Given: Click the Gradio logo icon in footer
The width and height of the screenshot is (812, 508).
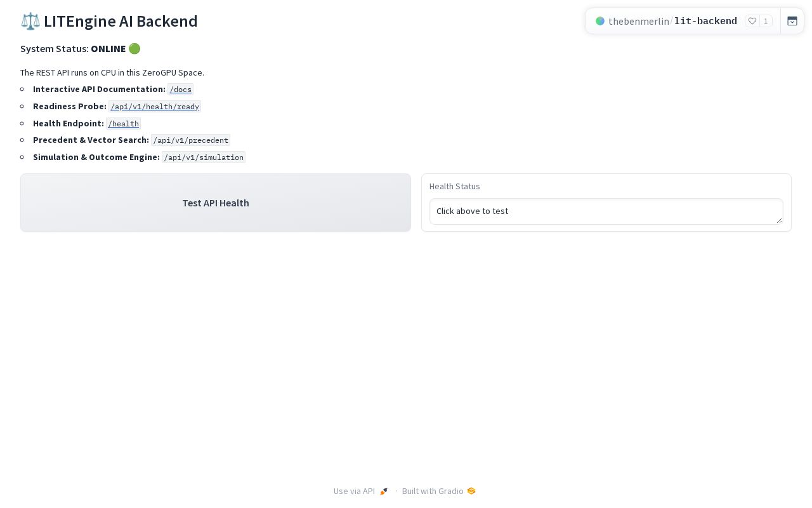Looking at the screenshot, I should 471,491.
